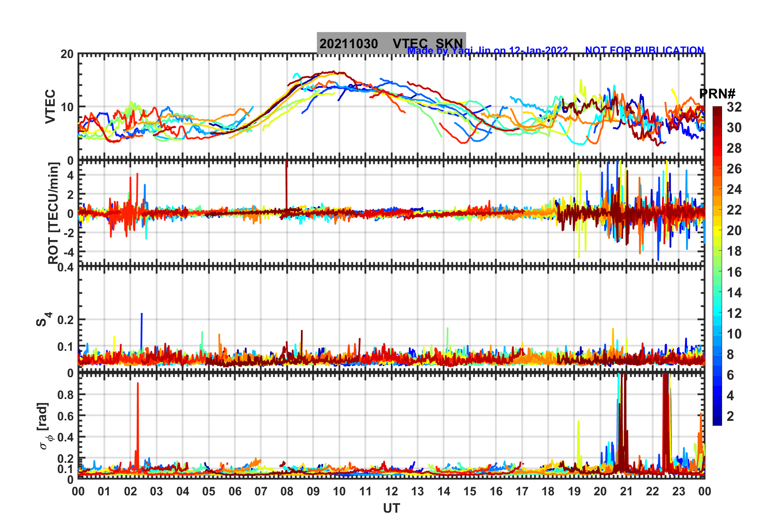The width and height of the screenshot is (783, 532).
Task: Click the 'Made by Yaqi Jin on 12-Jan-2022' annotation
Action: coord(487,51)
